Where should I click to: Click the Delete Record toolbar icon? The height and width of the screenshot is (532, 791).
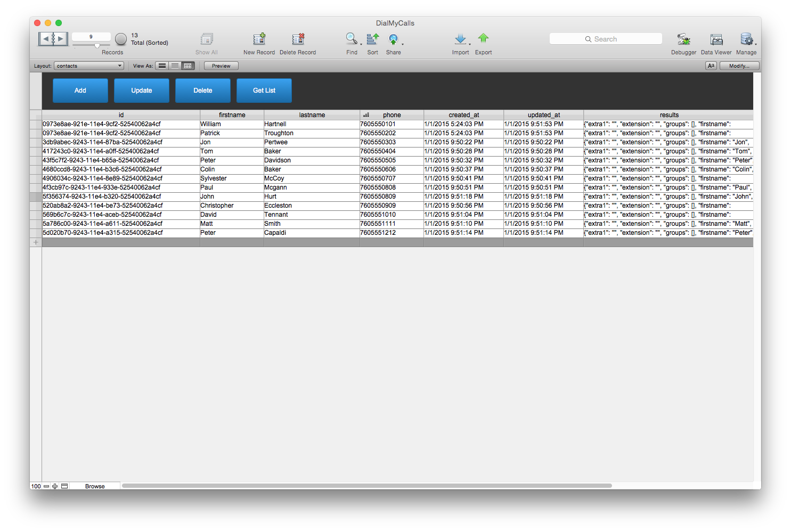pos(298,39)
